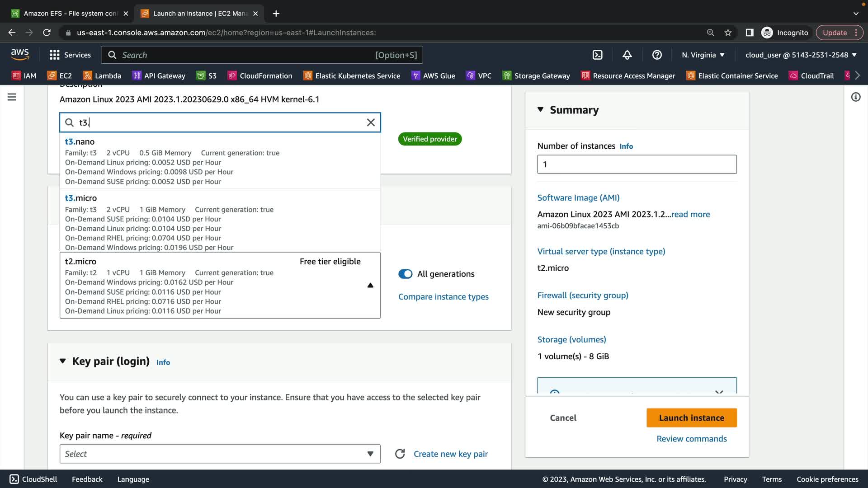Open CloudShell icon in top navigation
Screen dimensions: 868x488
coord(597,55)
